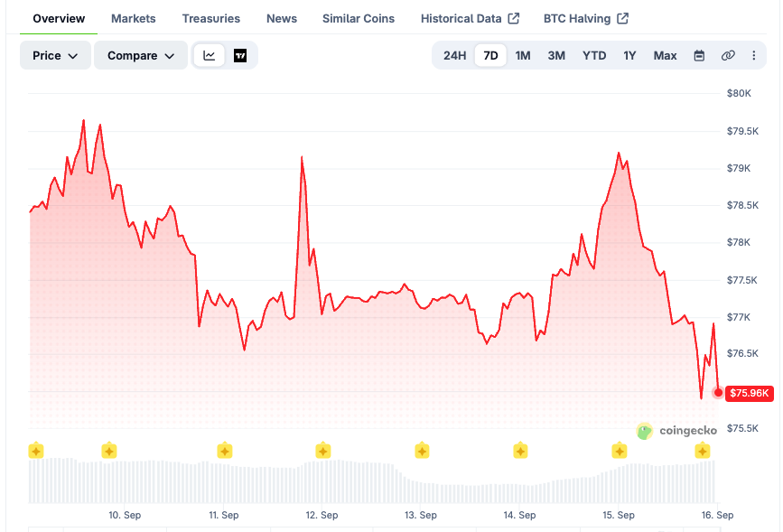Select the YTD time range

pos(594,55)
